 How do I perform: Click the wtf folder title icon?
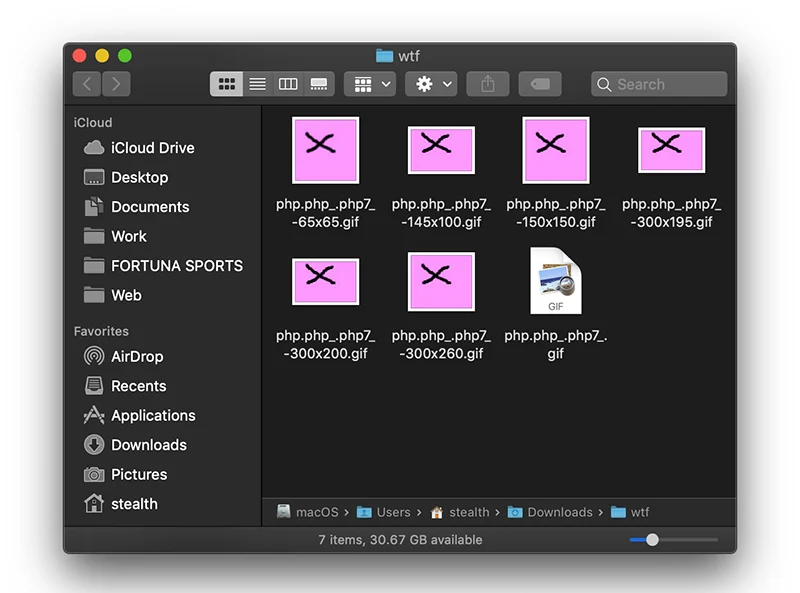coord(384,56)
